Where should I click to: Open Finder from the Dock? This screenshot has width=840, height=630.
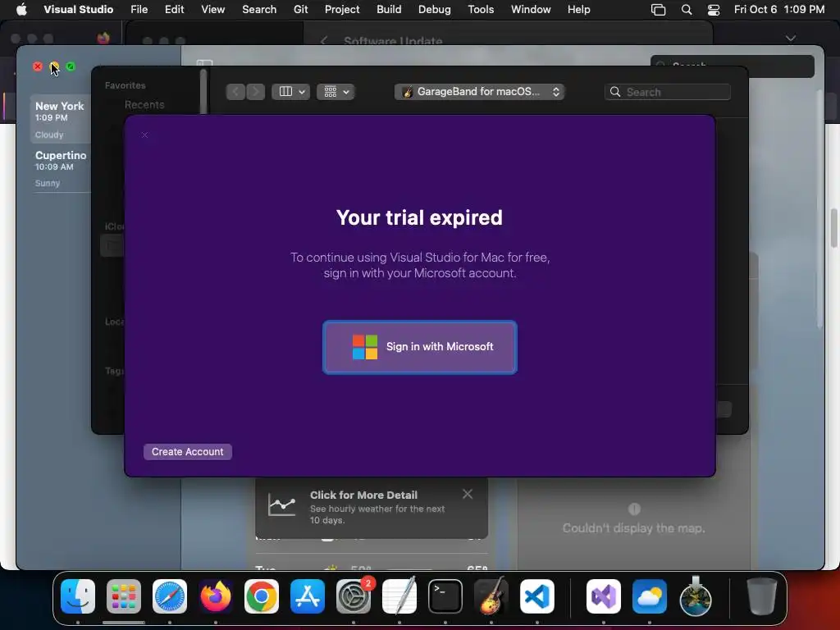pyautogui.click(x=78, y=596)
